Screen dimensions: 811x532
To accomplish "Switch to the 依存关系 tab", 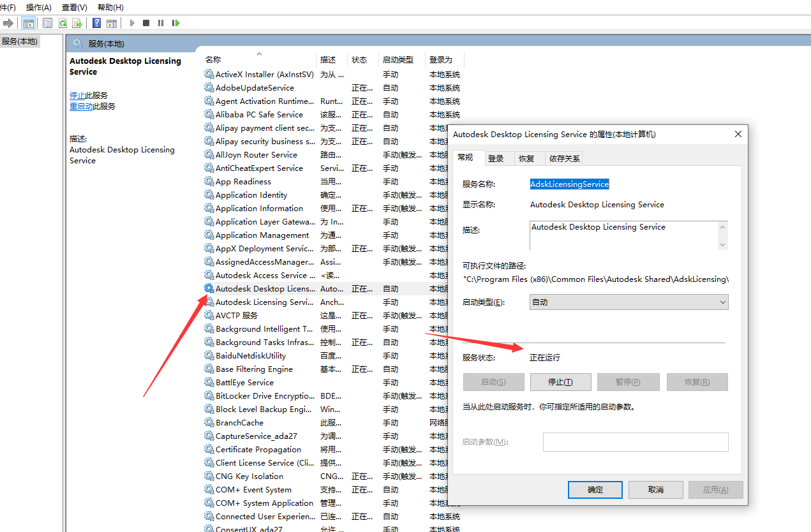I will coord(564,159).
